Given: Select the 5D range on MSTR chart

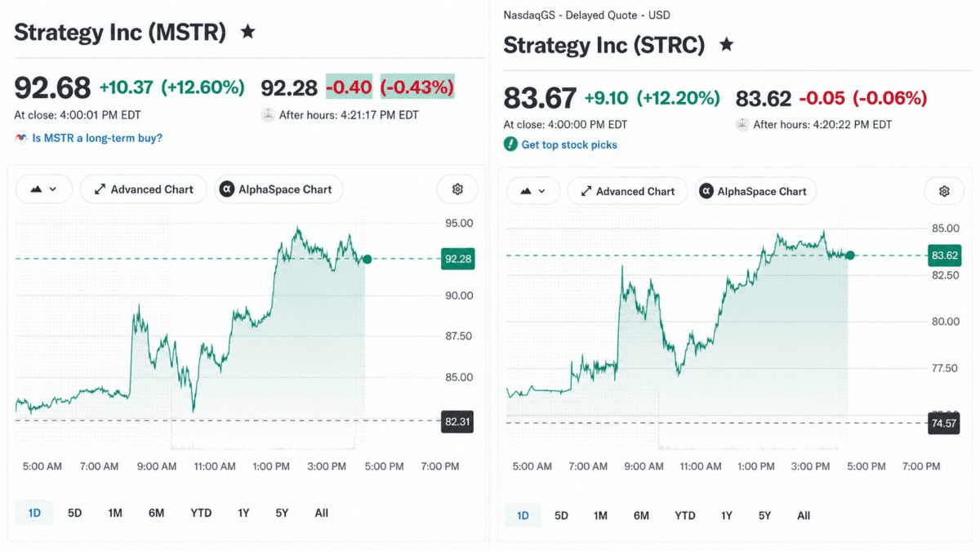Looking at the screenshot, I should [x=75, y=513].
